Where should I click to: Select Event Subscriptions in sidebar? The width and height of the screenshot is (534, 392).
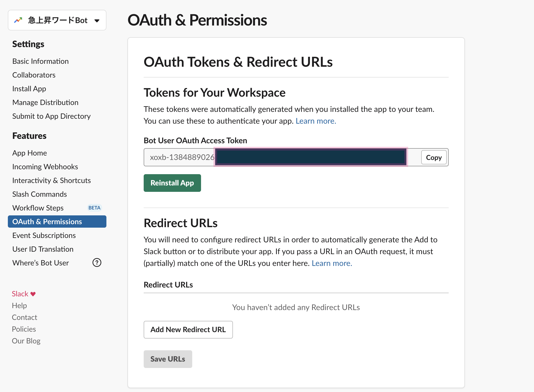tap(44, 235)
